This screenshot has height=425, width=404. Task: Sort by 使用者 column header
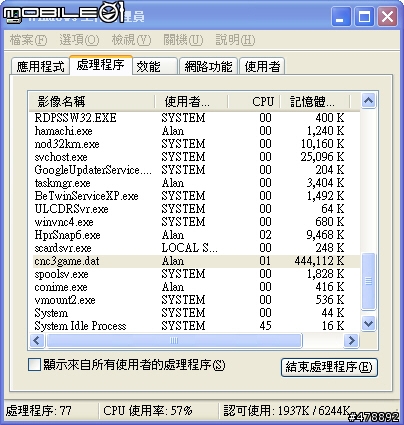pyautogui.click(x=191, y=101)
